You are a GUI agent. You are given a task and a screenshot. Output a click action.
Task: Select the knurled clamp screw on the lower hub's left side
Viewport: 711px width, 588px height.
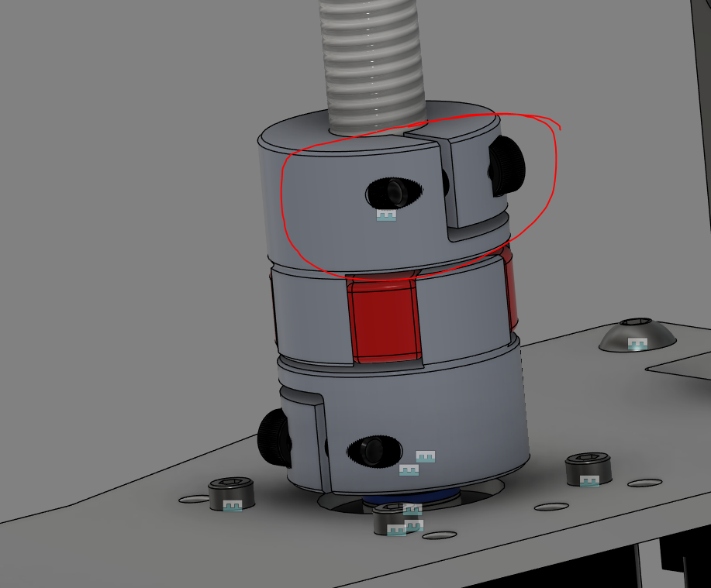275,437
